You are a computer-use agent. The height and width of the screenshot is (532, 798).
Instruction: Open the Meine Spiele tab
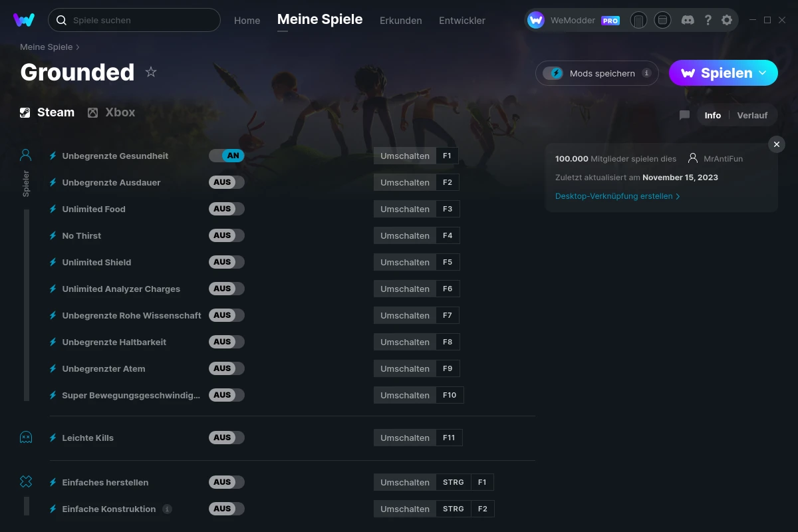click(320, 19)
